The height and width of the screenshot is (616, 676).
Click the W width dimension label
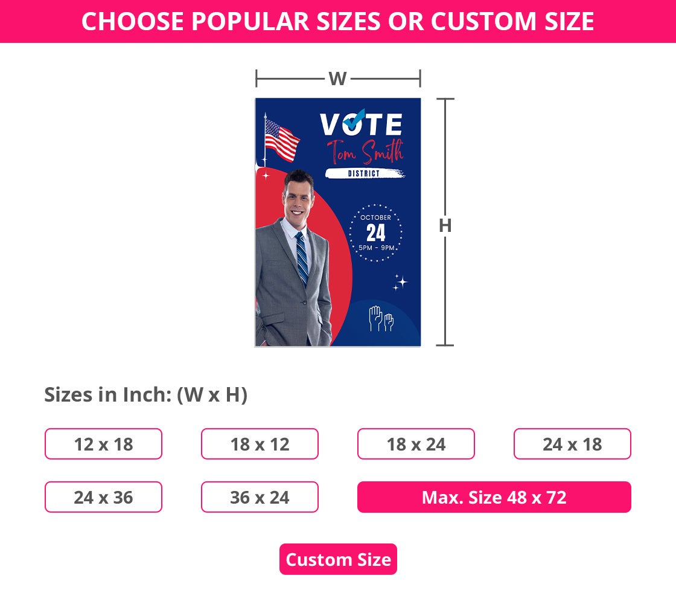337,79
